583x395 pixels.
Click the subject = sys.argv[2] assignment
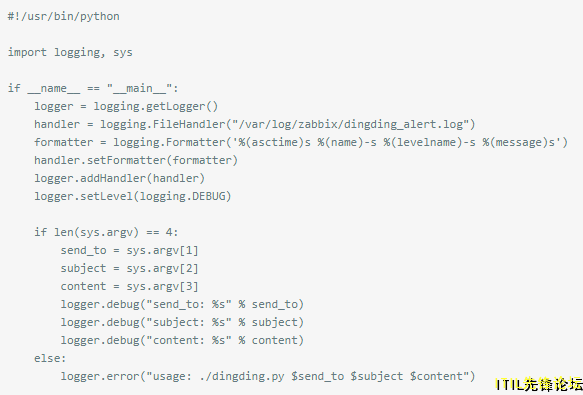pos(129,268)
